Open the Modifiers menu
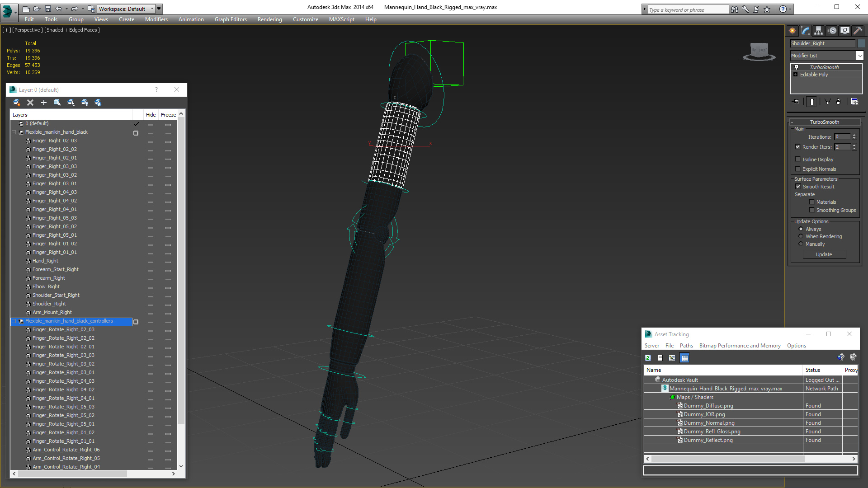Viewport: 868px width, 488px height. (x=156, y=19)
